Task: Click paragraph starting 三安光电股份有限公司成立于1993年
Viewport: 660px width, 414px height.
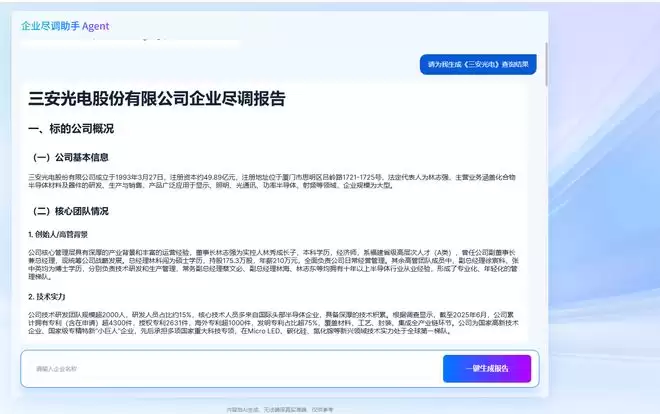Action: click(x=272, y=181)
